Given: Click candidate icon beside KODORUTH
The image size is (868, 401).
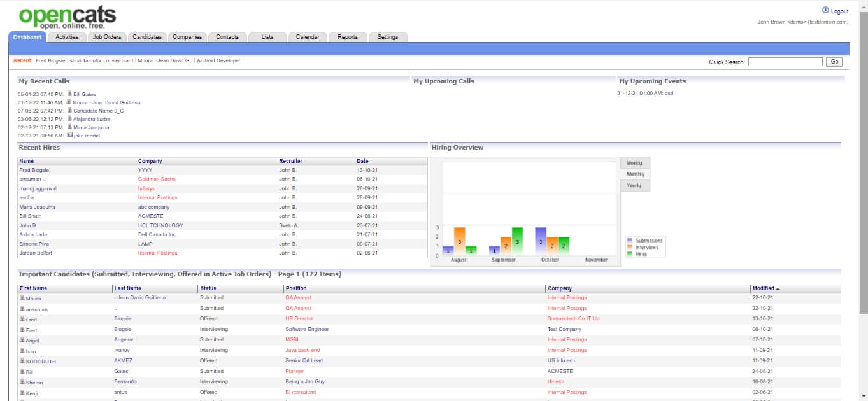Looking at the screenshot, I should point(22,361).
